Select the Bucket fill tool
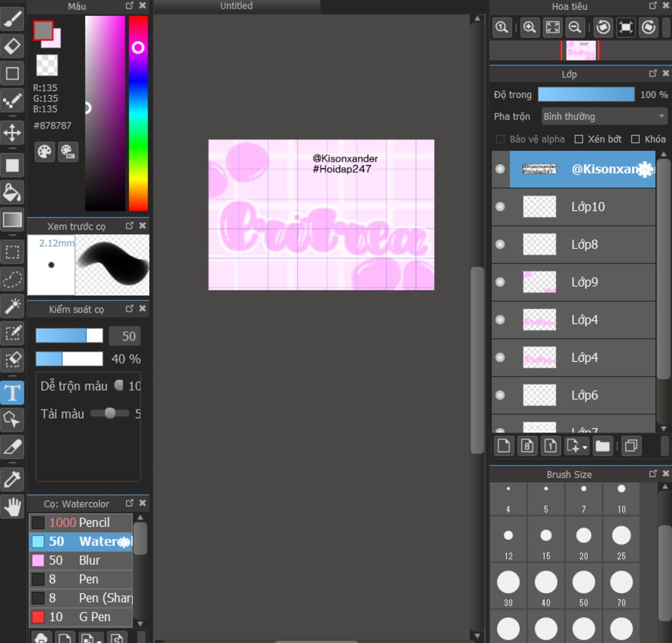 point(12,192)
